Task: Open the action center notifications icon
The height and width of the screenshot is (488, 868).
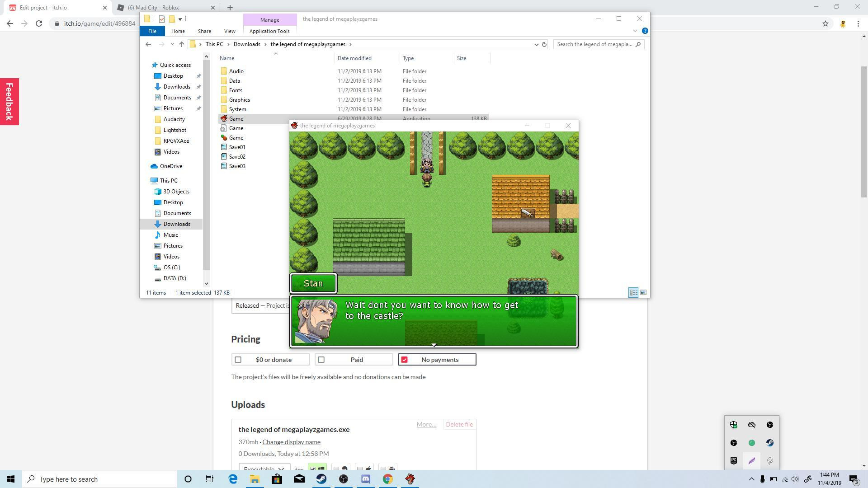Action: pos(854,479)
